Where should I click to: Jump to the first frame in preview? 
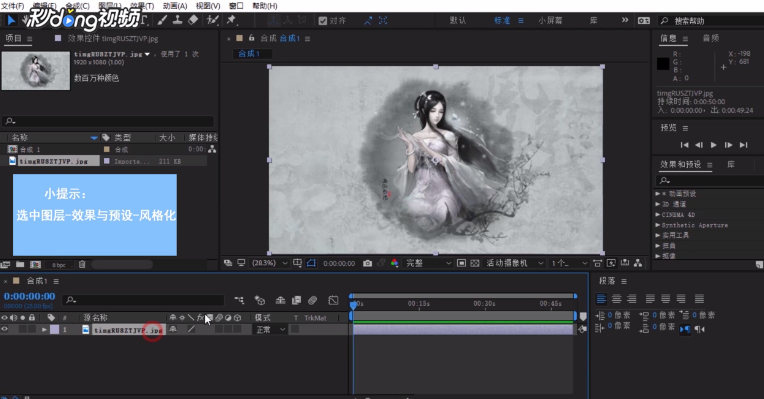(x=685, y=145)
